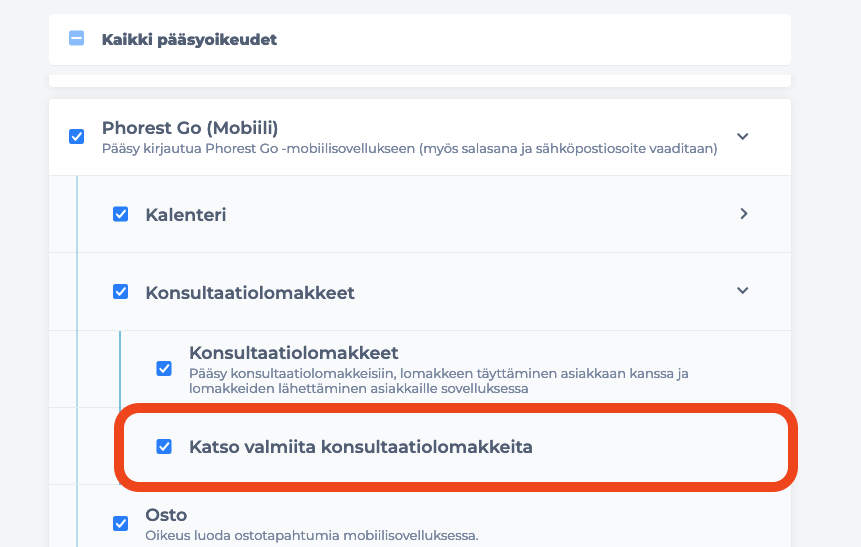Image resolution: width=861 pixels, height=547 pixels.
Task: Collapse the Phorest Go (Mobiili) section chevron
Action: pyautogui.click(x=742, y=136)
